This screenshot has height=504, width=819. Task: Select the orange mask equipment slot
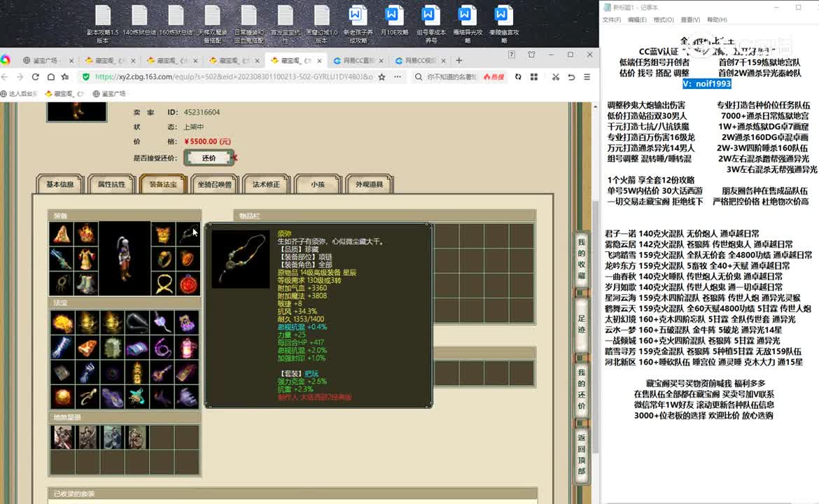163,234
